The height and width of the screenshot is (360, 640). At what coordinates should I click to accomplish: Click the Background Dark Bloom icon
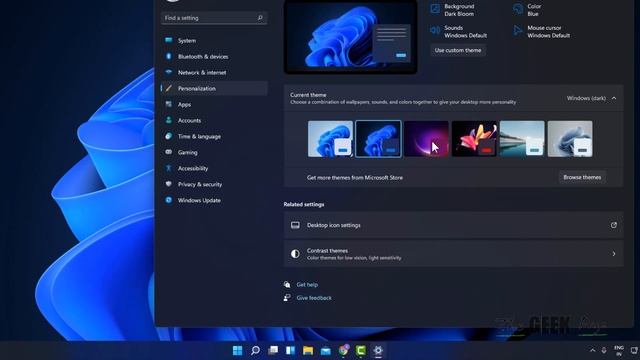(435, 9)
